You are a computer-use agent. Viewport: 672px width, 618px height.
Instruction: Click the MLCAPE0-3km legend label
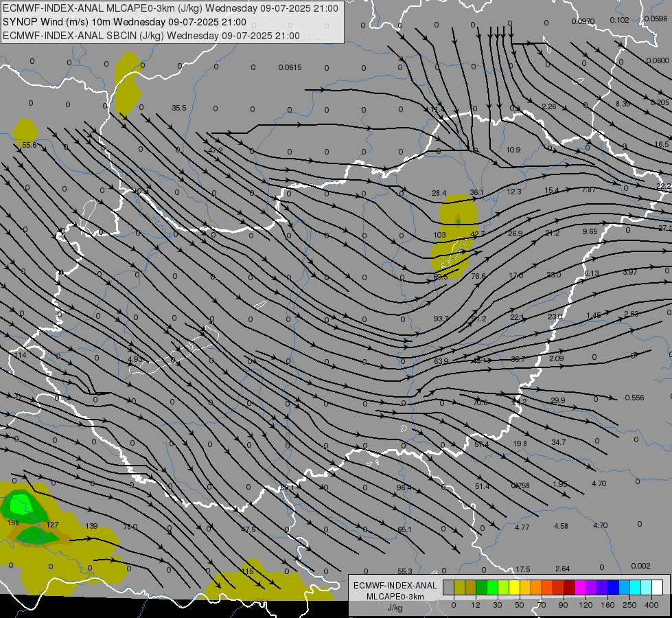(395, 597)
